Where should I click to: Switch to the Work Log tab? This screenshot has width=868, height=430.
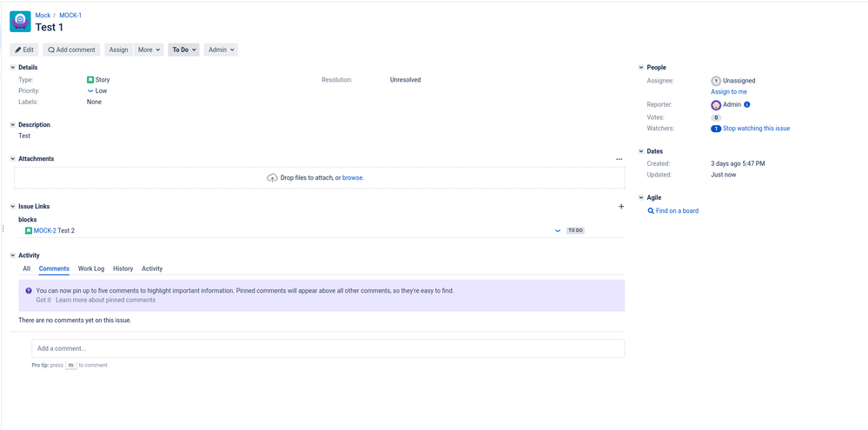point(91,268)
